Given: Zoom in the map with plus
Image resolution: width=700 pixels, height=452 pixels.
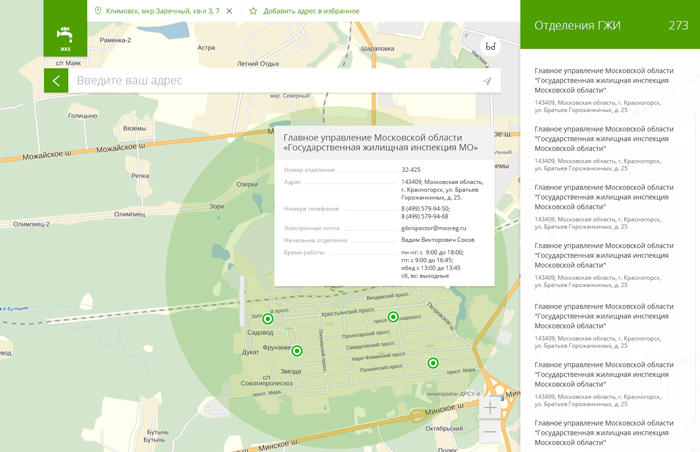Looking at the screenshot, I should point(489,408).
